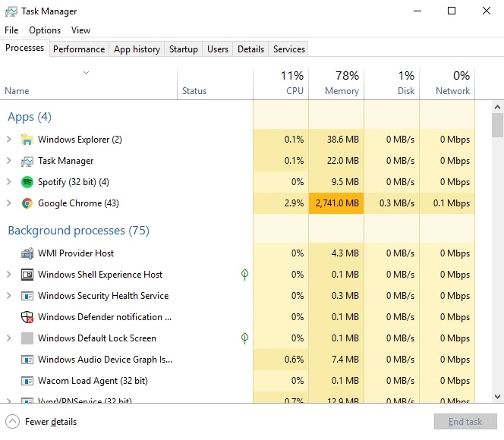Image resolution: width=504 pixels, height=440 pixels.
Task: Click the highlighted Chrome memory usage cell
Action: (336, 203)
